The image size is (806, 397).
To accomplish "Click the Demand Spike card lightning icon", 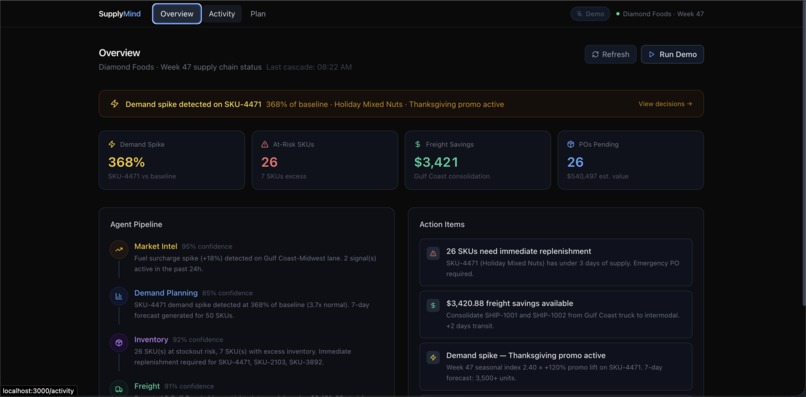I will pyautogui.click(x=112, y=145).
